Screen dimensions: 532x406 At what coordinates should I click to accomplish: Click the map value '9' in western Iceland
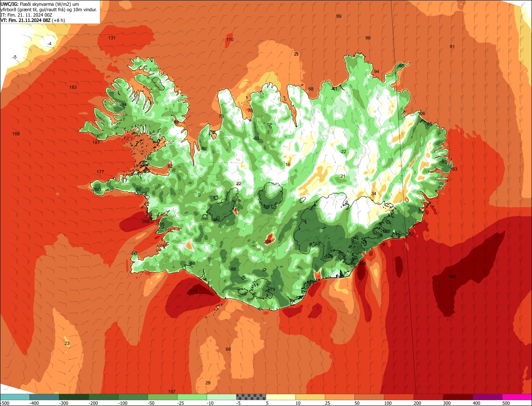coord(199,195)
